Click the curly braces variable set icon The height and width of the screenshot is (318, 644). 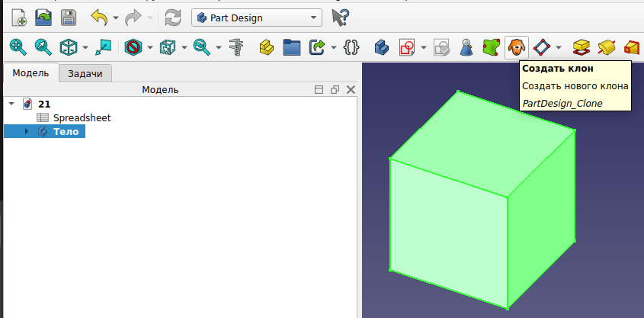pos(351,47)
